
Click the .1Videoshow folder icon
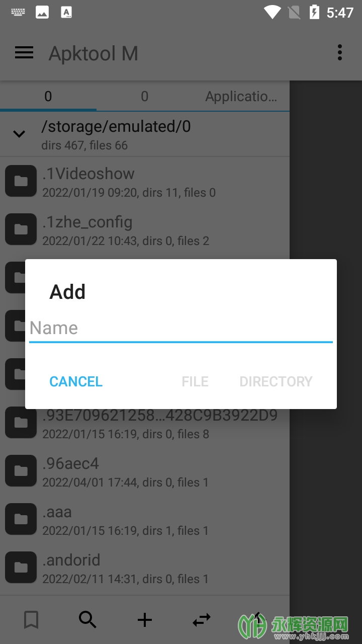click(21, 181)
